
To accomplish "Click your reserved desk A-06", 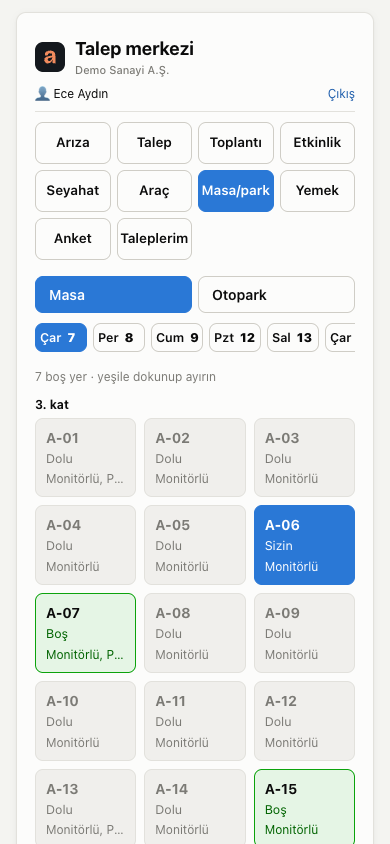I will coord(304,545).
